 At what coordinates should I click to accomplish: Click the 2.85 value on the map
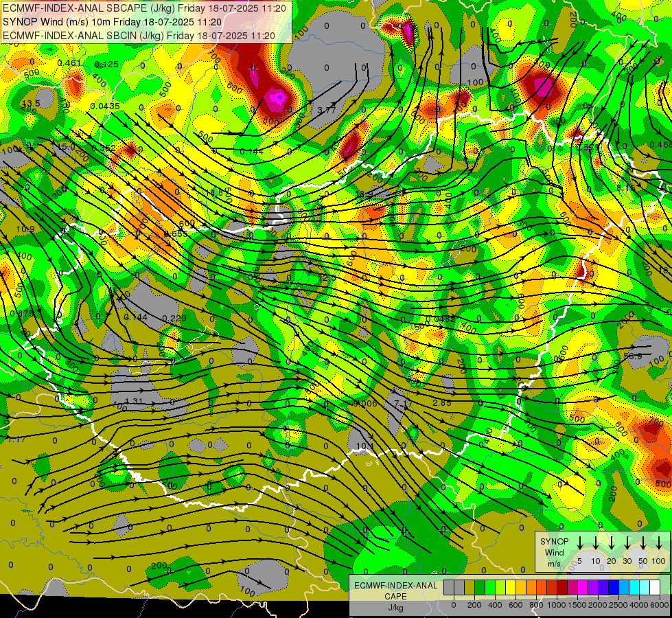point(442,403)
